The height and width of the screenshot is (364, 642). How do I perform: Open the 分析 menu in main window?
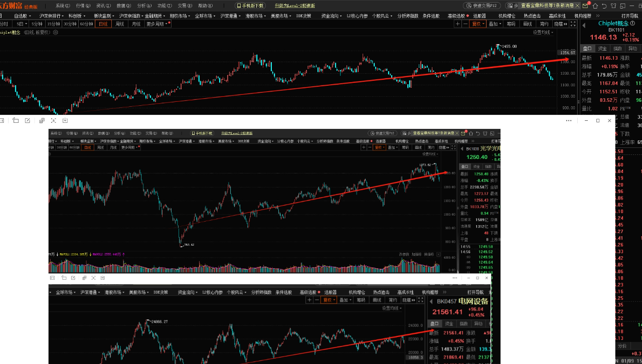coord(144,6)
